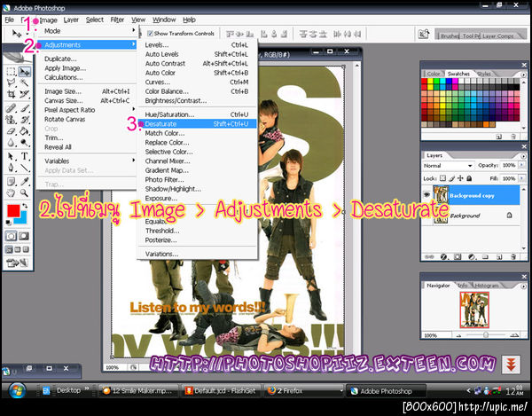Reset to default foreground/background colors
The width and height of the screenshot is (532, 416).
(9, 223)
